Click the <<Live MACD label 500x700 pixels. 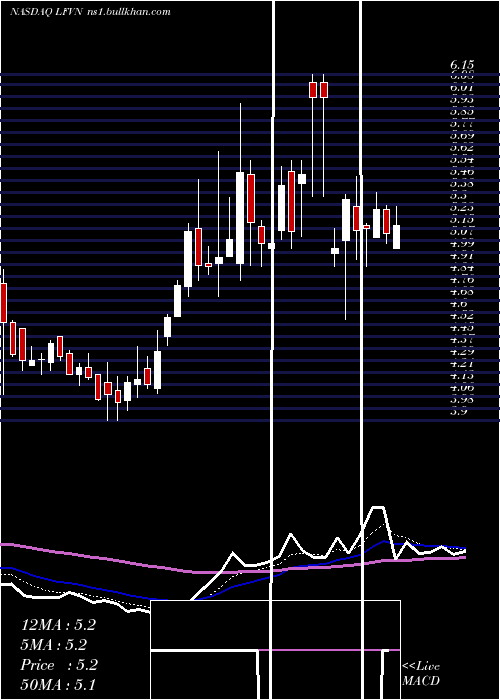(x=421, y=674)
